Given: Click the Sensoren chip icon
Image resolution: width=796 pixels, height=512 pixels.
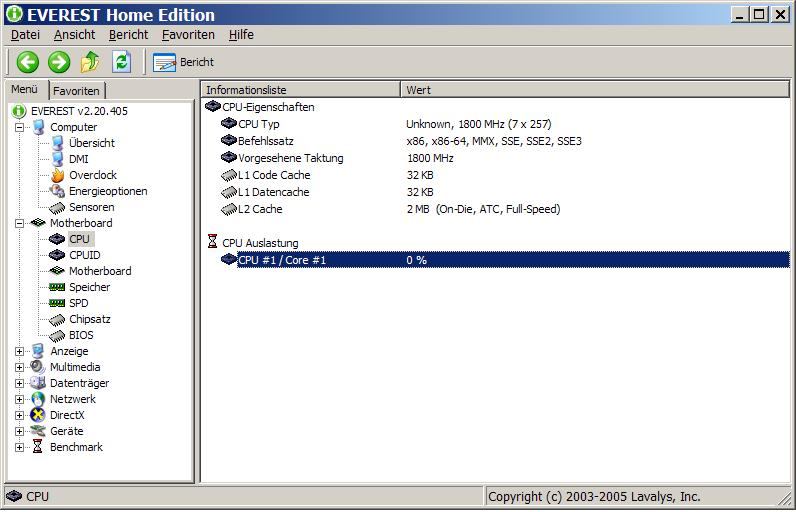Looking at the screenshot, I should tap(57, 208).
